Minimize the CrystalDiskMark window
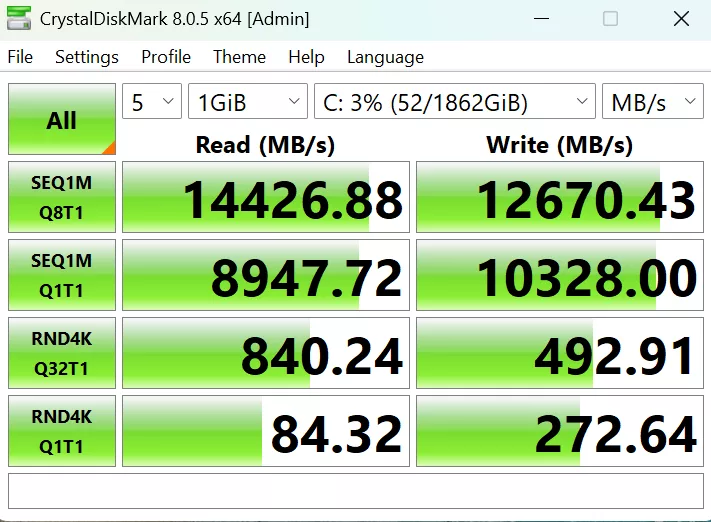This screenshot has width=711, height=522. coord(541,19)
